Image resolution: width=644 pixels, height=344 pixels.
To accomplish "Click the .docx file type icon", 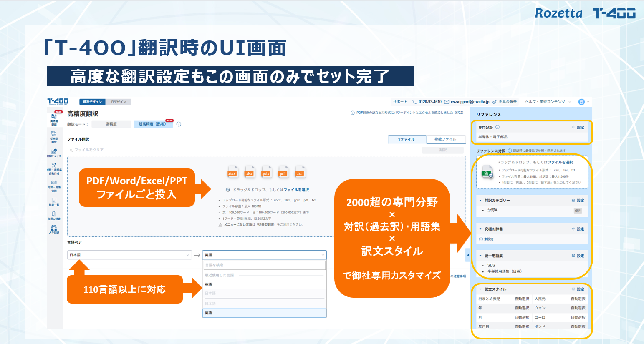I will [x=232, y=171].
